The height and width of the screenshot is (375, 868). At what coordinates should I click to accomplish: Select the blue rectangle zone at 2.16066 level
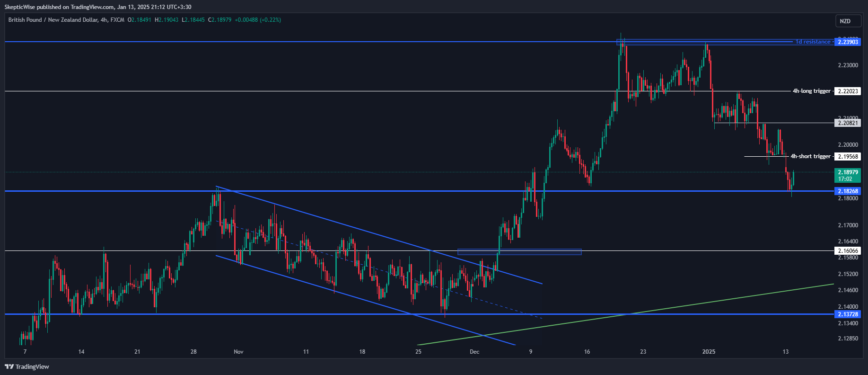pos(519,252)
